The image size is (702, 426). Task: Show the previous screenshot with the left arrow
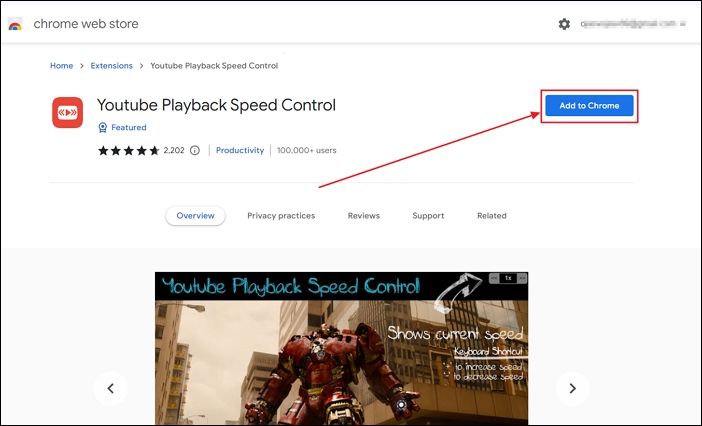pyautogui.click(x=111, y=388)
